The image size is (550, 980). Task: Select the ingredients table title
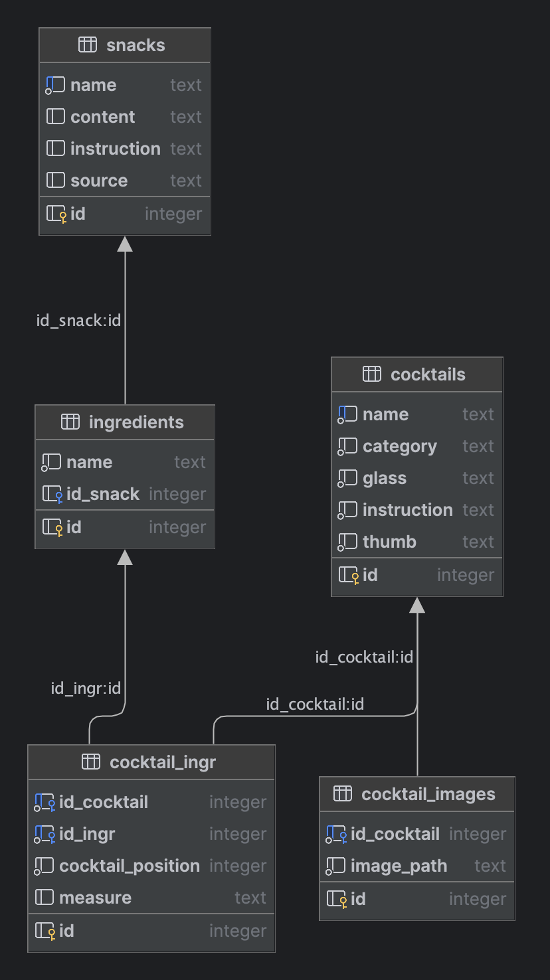pyautogui.click(x=136, y=422)
